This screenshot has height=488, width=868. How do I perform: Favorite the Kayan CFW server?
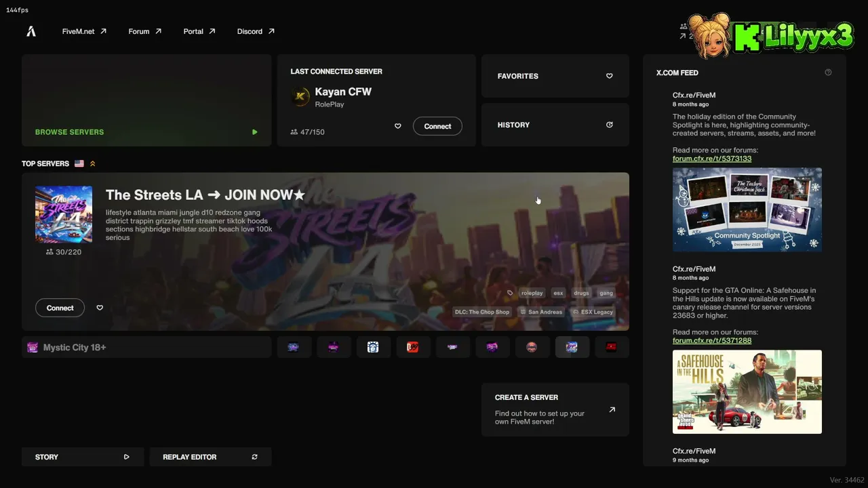tap(398, 126)
